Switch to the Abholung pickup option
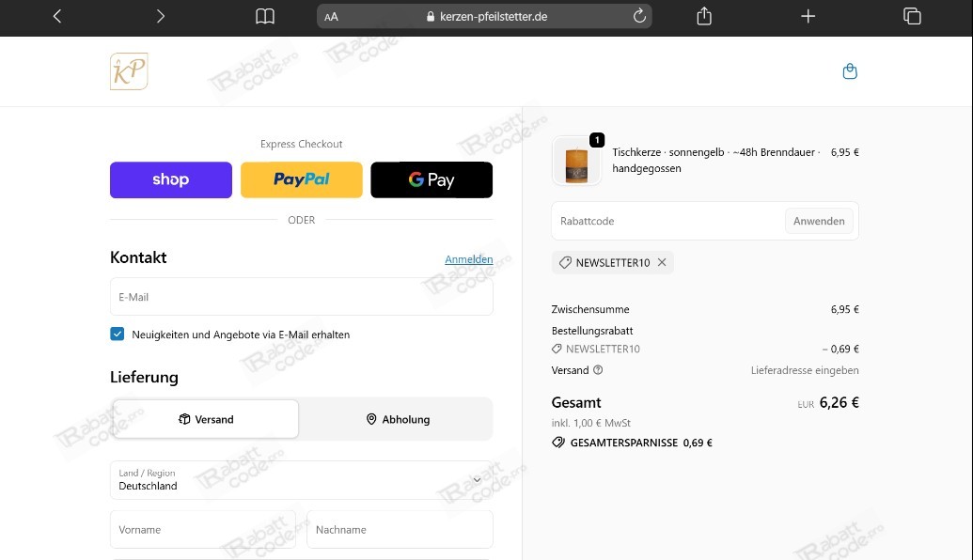 coord(398,419)
